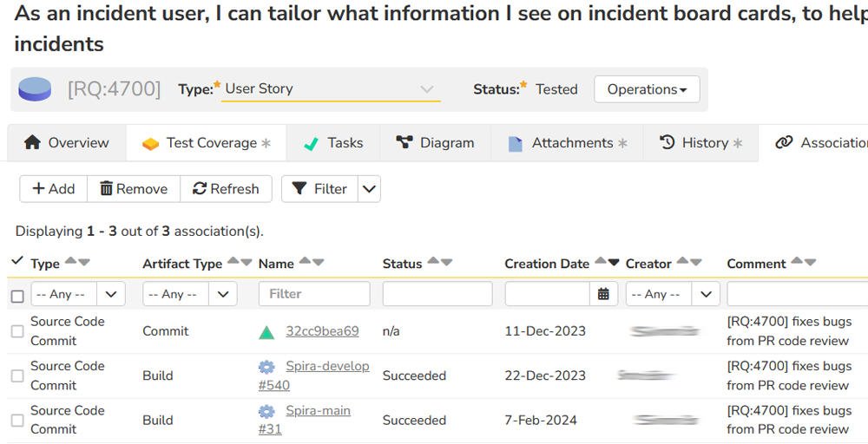Select the Spira-develop #540 row checkbox

point(17,375)
